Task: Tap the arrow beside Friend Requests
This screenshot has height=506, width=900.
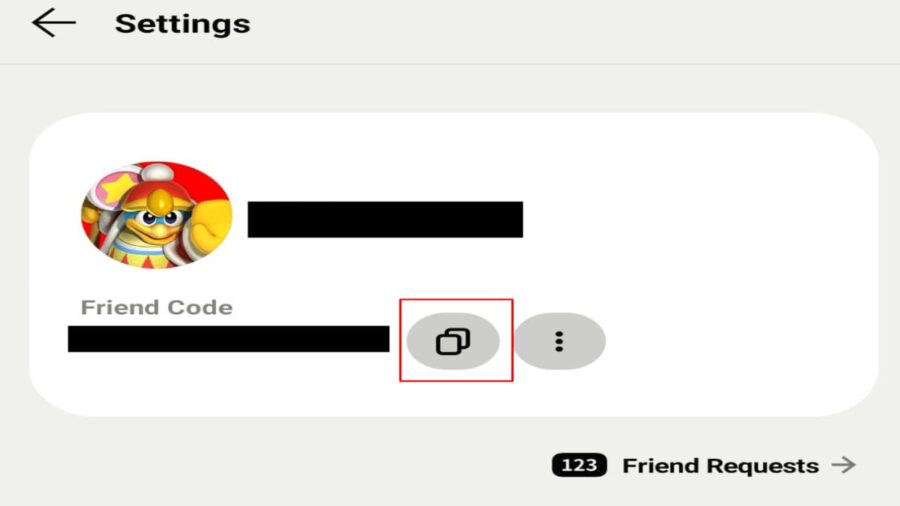Action: coord(844,465)
